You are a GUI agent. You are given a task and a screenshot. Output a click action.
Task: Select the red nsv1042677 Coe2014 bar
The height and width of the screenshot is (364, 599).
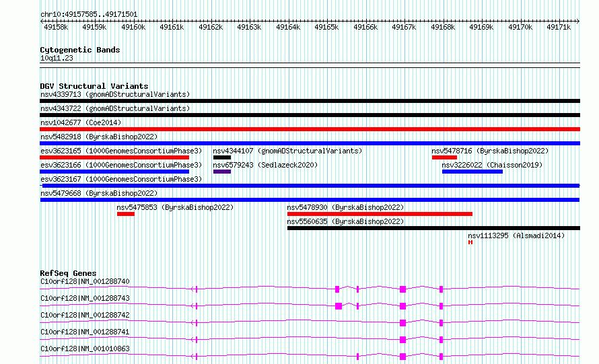310,129
